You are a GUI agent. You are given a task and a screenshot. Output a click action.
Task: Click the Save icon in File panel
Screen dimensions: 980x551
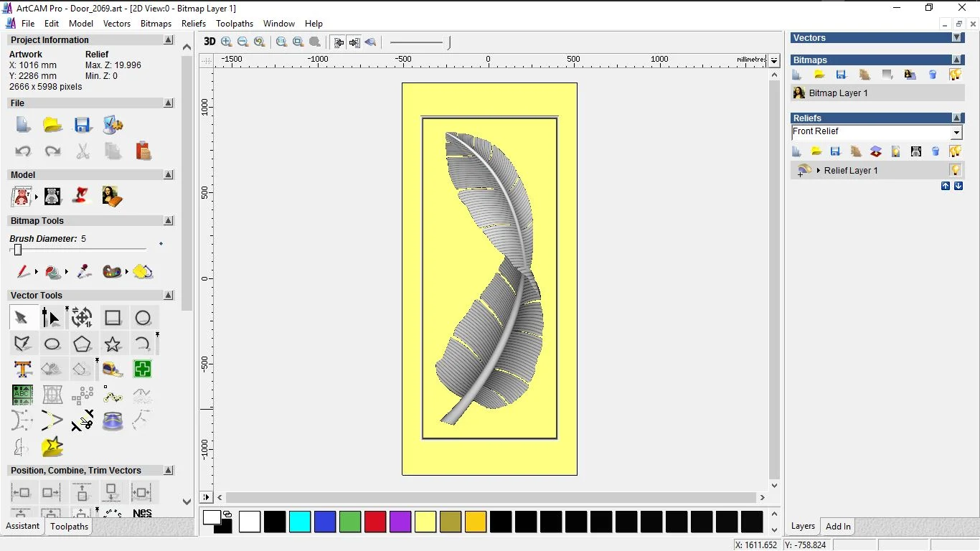point(83,125)
